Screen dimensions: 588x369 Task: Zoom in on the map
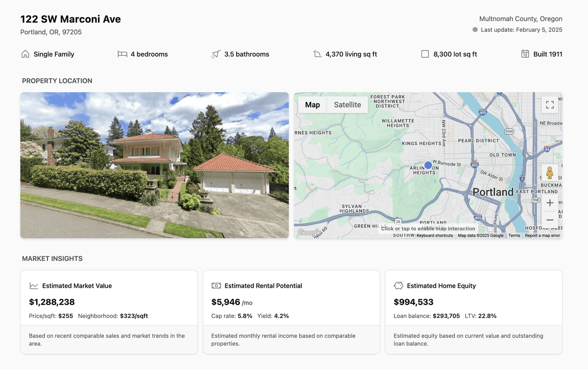tap(550, 203)
